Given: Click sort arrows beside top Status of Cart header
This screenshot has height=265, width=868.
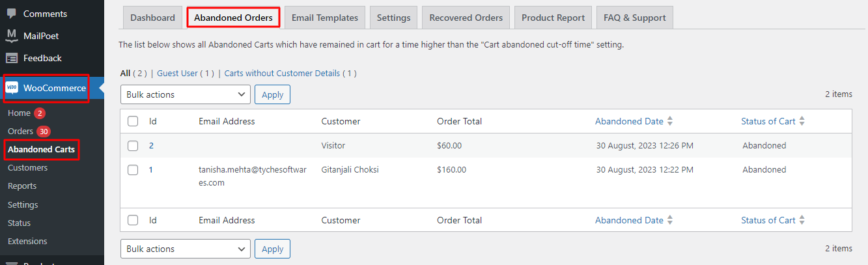Looking at the screenshot, I should pos(802,121).
